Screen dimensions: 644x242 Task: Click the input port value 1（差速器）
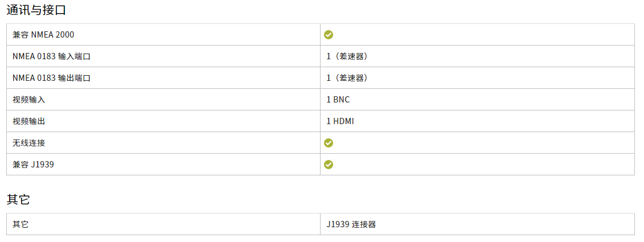click(x=347, y=56)
